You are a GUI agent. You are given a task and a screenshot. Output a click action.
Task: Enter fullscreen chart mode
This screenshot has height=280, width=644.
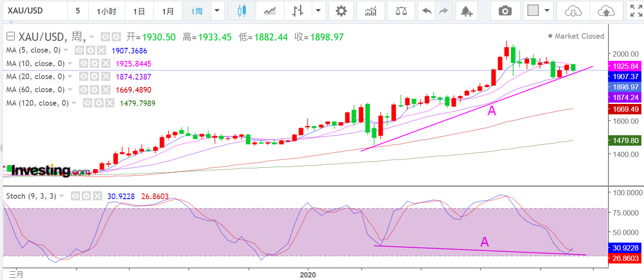(x=636, y=11)
